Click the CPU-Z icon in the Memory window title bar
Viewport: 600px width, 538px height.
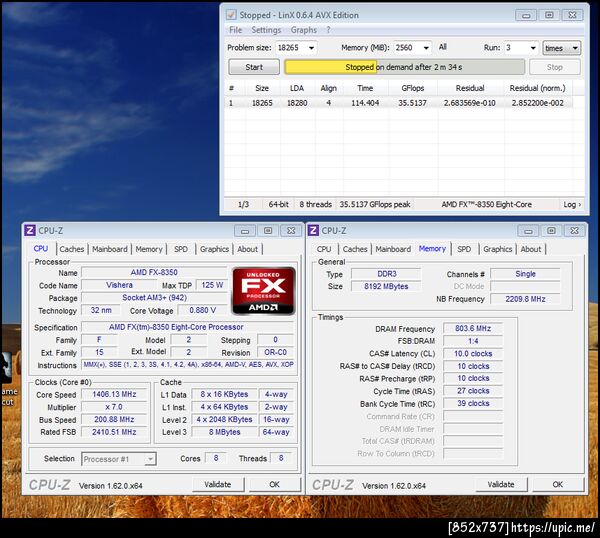(313, 230)
